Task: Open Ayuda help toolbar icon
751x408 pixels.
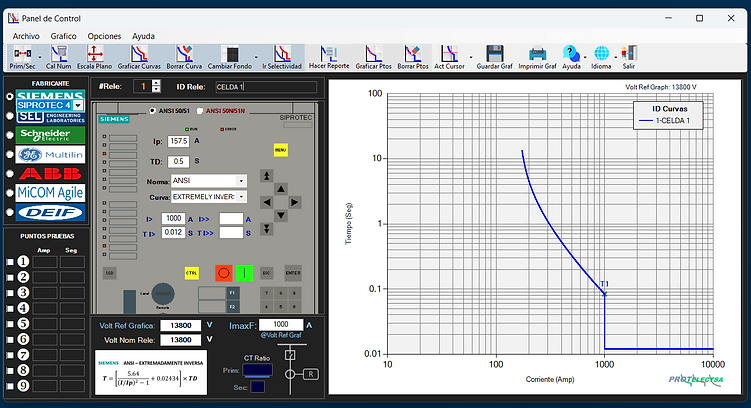Action: tap(571, 57)
